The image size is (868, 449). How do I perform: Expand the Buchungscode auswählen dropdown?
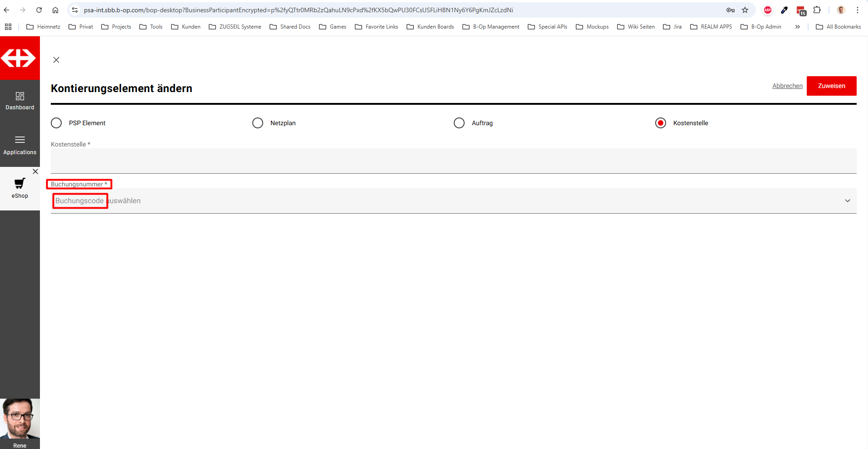[847, 201]
